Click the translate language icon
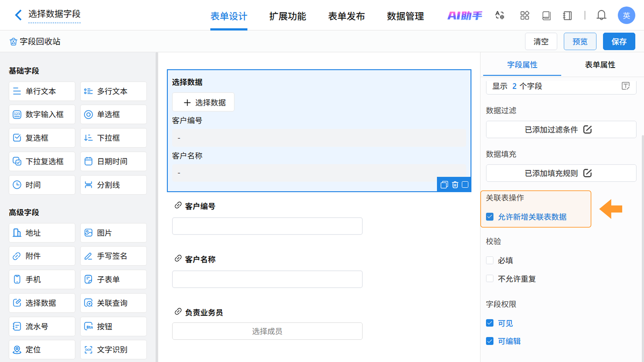This screenshot has width=644, height=362. click(500, 15)
